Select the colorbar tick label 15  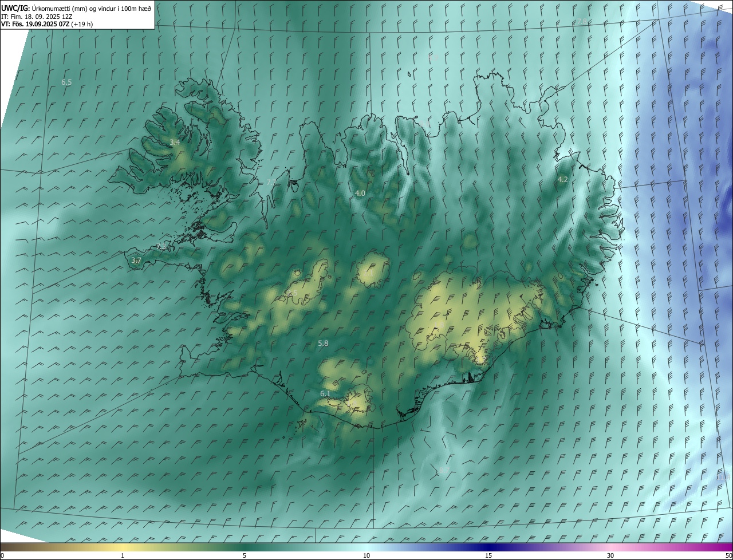pyautogui.click(x=488, y=555)
